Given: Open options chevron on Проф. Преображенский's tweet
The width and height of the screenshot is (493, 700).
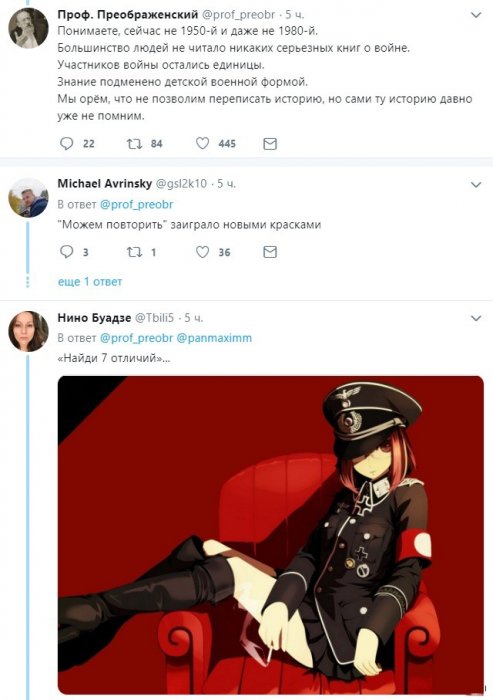Looking at the screenshot, I should tap(476, 15).
